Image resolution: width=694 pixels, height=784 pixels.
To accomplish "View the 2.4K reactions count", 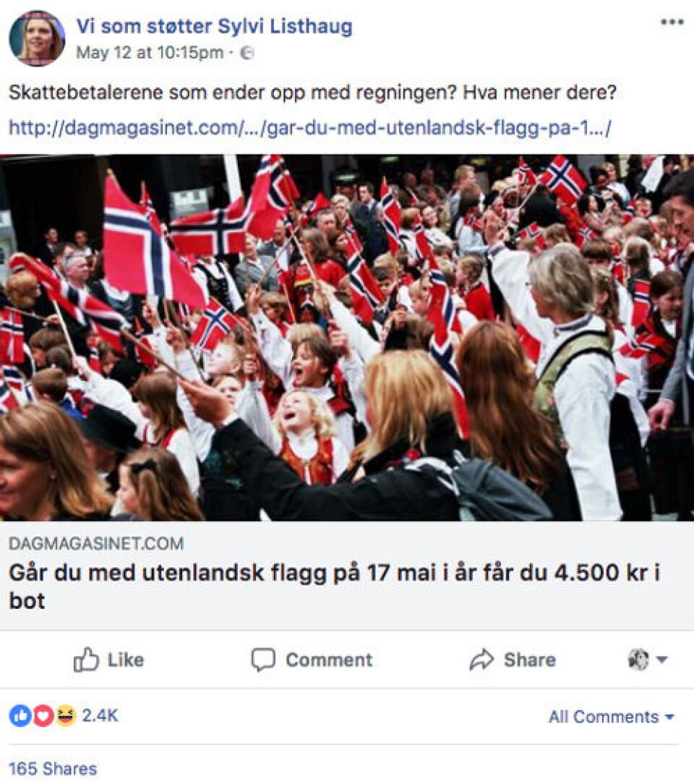I will click(100, 715).
